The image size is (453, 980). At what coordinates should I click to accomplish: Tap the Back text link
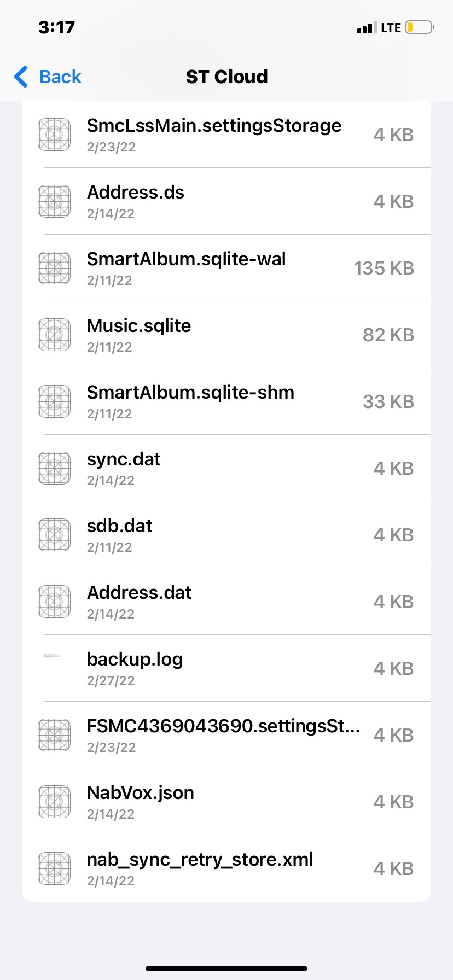(60, 77)
